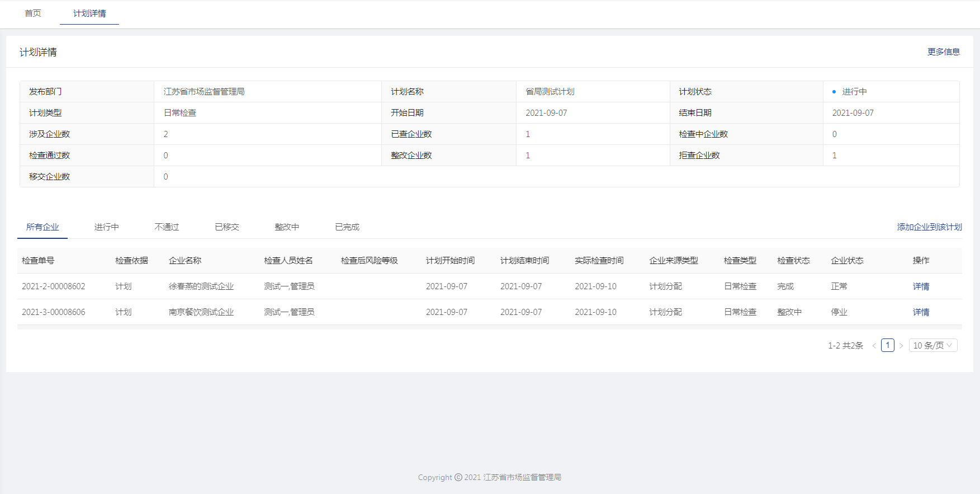Open the 10 条/页 page size dropdown

click(x=932, y=346)
